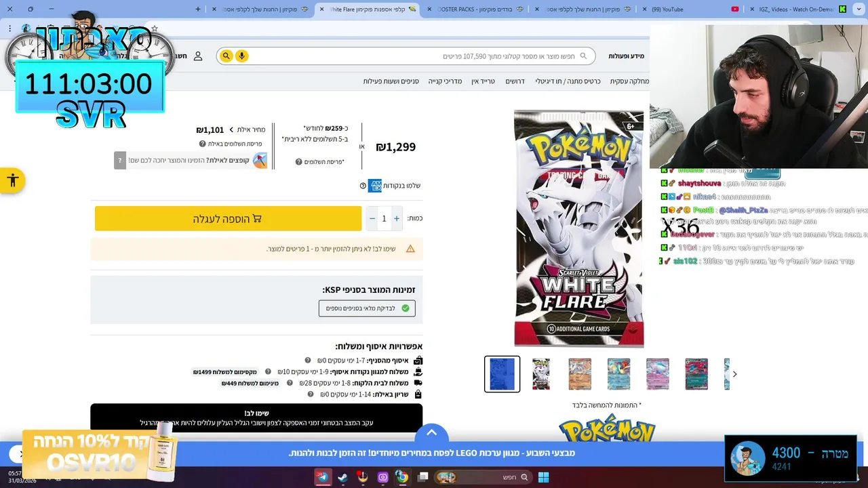The width and height of the screenshot is (868, 488).
Task: Click the main White Flare product image
Action: (x=578, y=229)
